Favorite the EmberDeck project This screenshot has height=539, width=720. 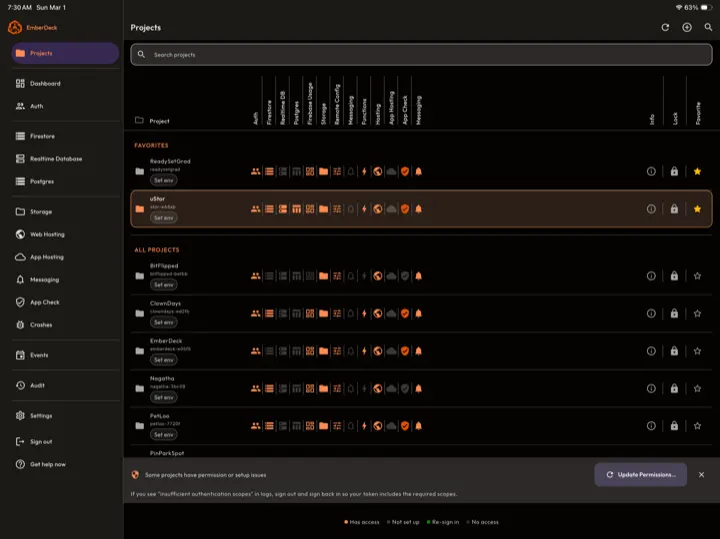697,351
